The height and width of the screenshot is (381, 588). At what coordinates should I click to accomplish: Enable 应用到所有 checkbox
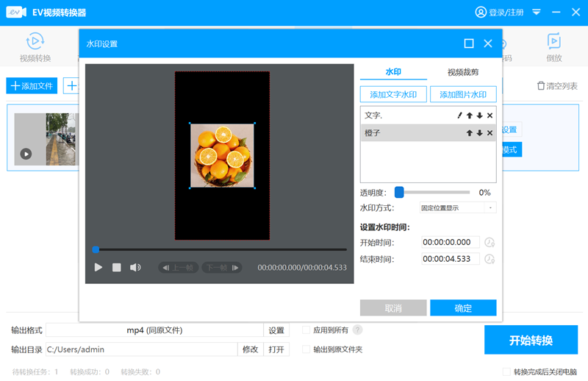tap(306, 330)
